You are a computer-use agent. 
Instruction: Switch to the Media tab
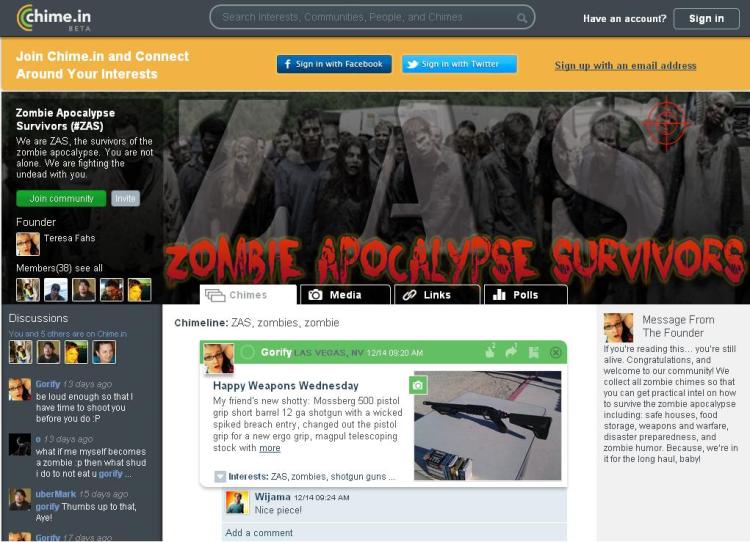[344, 295]
